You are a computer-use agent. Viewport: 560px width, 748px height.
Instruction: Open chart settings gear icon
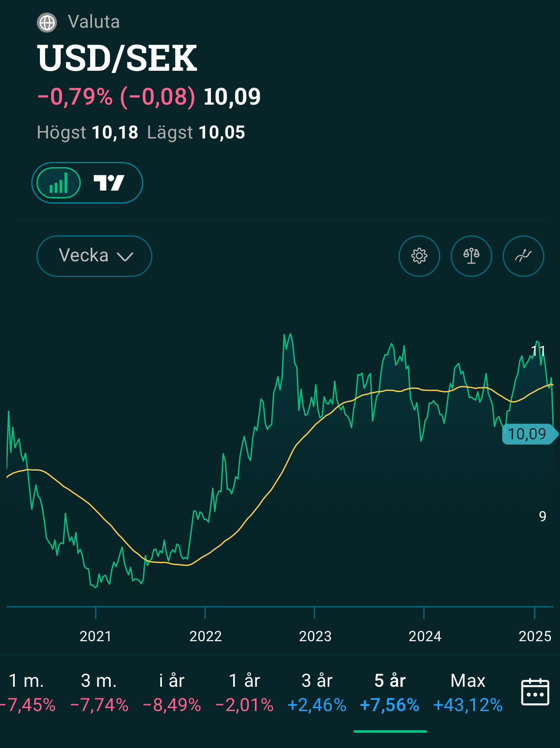pos(419,256)
